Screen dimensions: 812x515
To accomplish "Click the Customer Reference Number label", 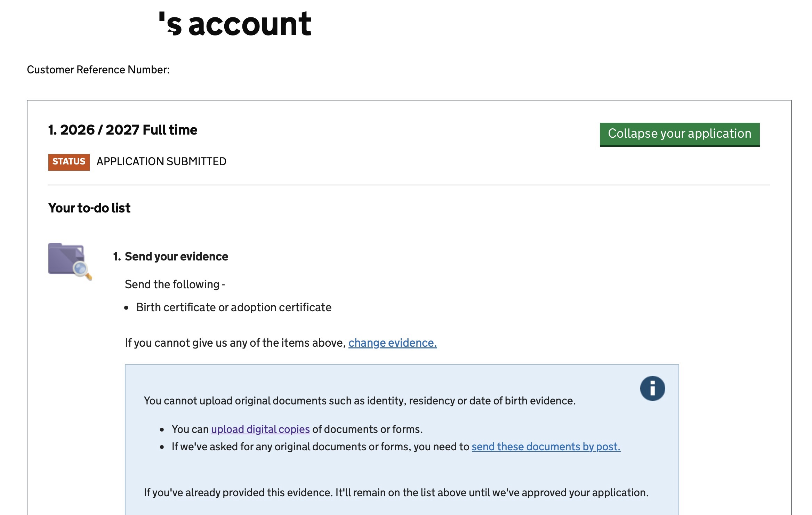I will (x=98, y=70).
